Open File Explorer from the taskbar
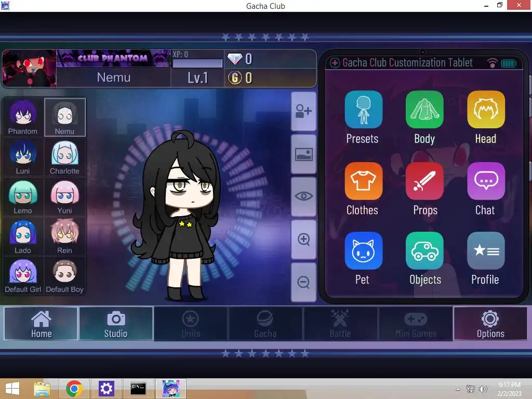Image resolution: width=532 pixels, height=399 pixels. [42, 389]
